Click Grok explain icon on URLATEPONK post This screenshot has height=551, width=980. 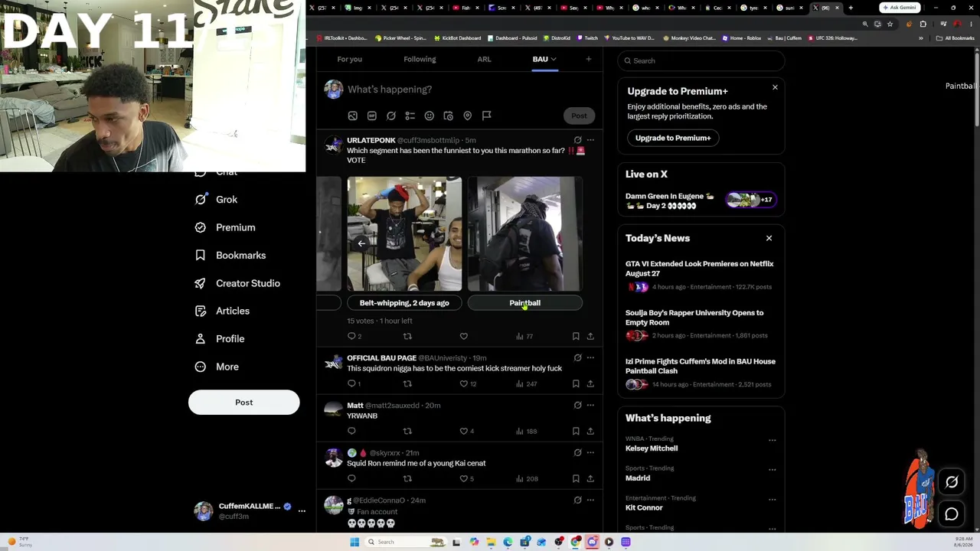(577, 140)
